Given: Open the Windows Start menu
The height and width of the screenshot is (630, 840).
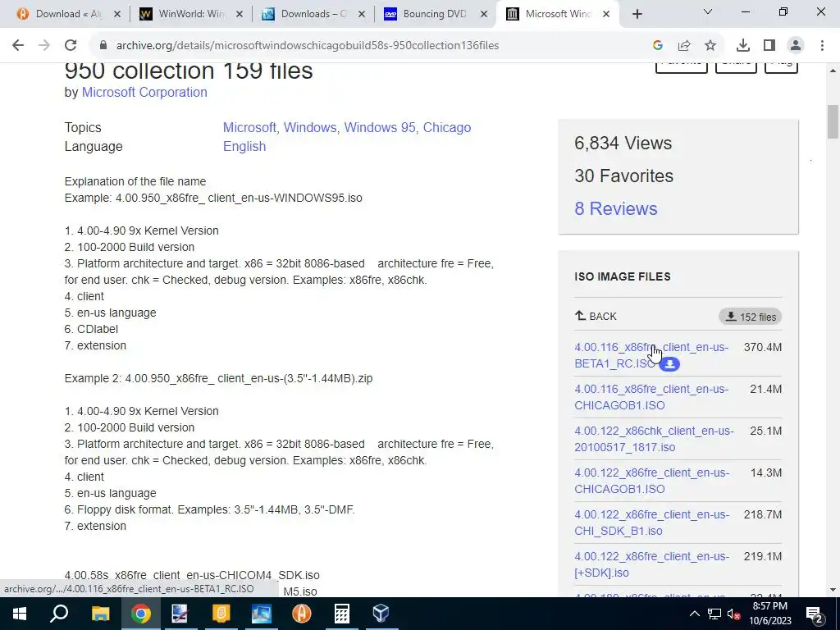Looking at the screenshot, I should (20, 614).
